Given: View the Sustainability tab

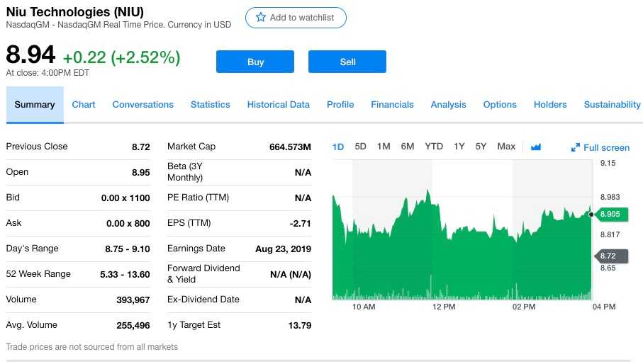Looking at the screenshot, I should point(613,105).
